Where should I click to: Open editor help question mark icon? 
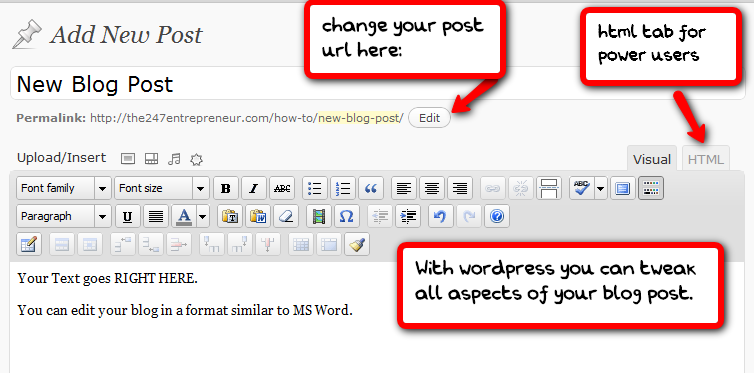coord(497,216)
